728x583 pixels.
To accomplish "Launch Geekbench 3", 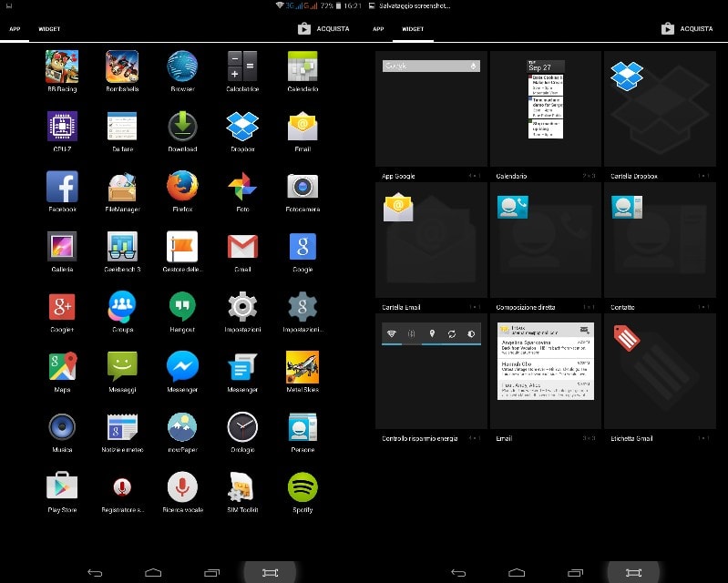I will (x=122, y=247).
